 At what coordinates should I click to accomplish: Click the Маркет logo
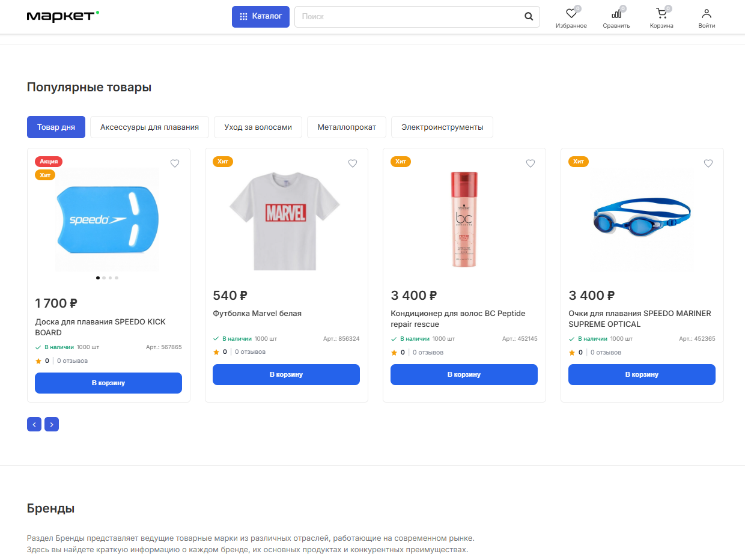(62, 16)
